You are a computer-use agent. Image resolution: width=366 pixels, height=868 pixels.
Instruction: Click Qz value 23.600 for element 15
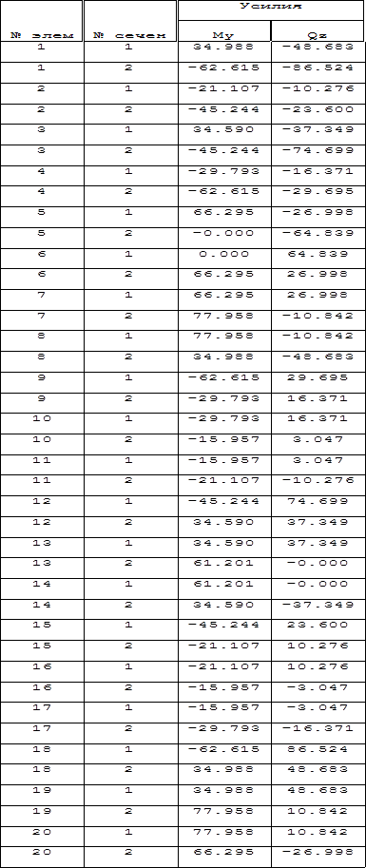pyautogui.click(x=318, y=626)
